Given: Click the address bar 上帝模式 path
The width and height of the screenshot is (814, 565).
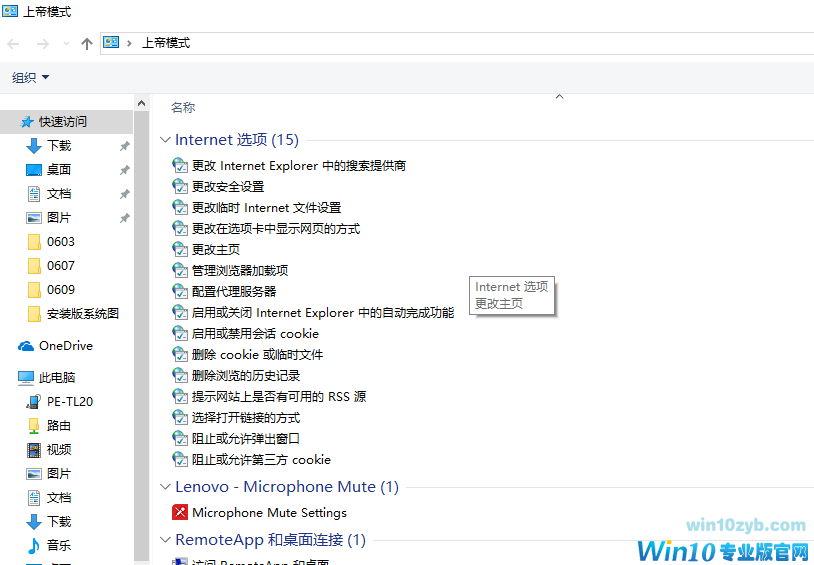Looking at the screenshot, I should click(x=166, y=43).
